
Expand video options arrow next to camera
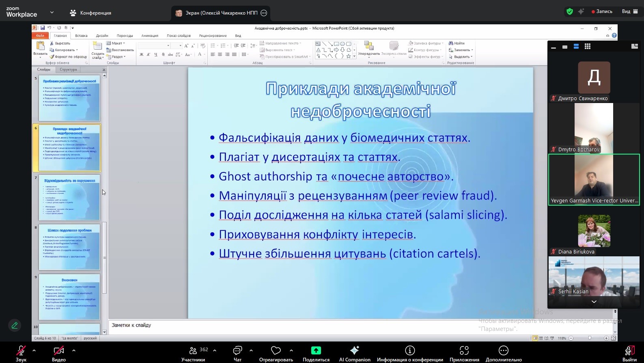tap(73, 350)
